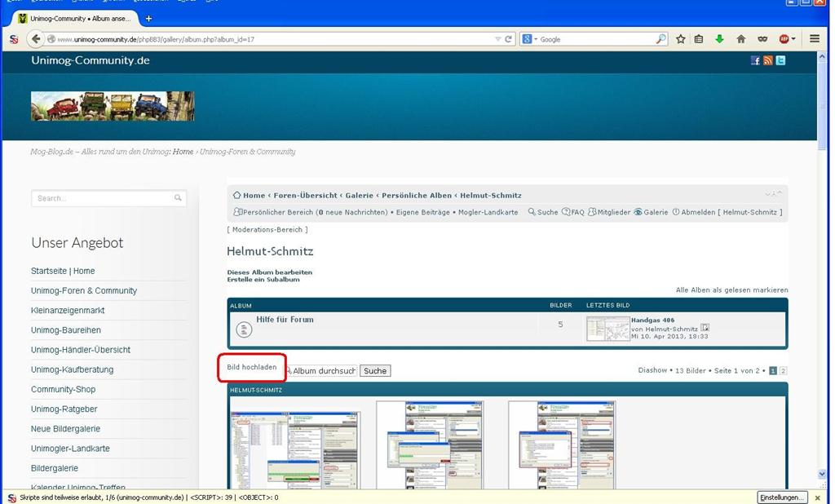This screenshot has height=504, width=835.
Task: Open a new browser tab
Action: [x=148, y=18]
